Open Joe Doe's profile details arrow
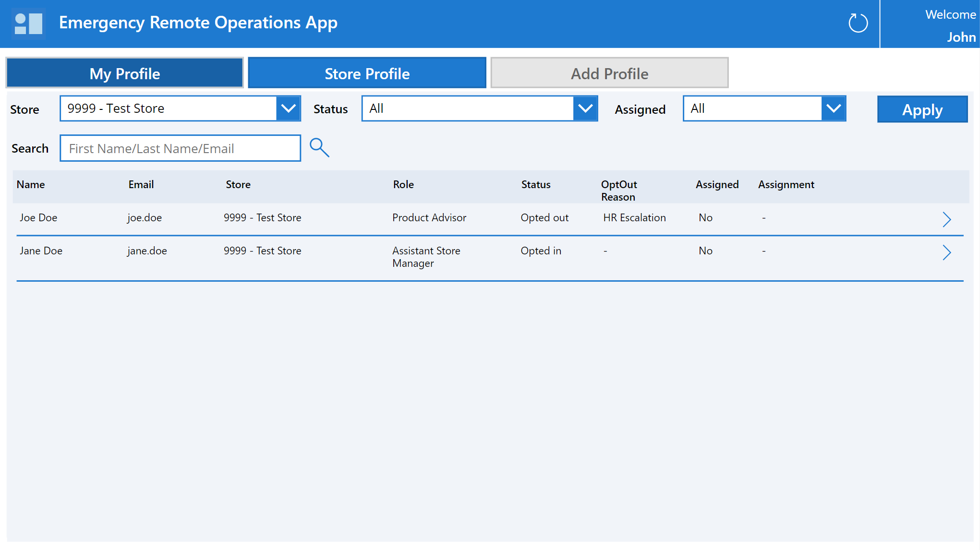 click(946, 219)
